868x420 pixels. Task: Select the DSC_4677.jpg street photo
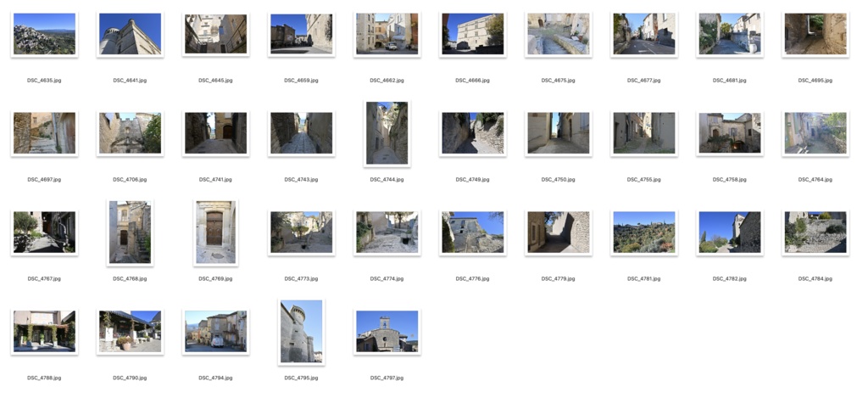pos(644,34)
